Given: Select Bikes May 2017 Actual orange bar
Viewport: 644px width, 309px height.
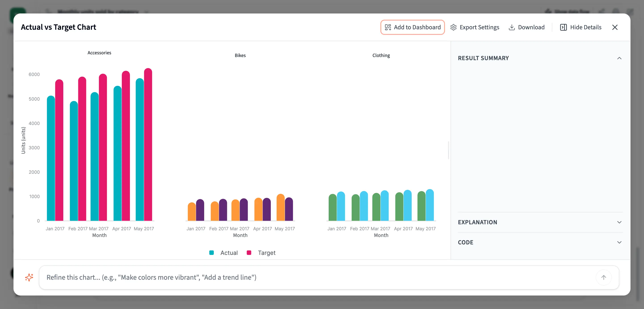Looking at the screenshot, I should coord(280,207).
